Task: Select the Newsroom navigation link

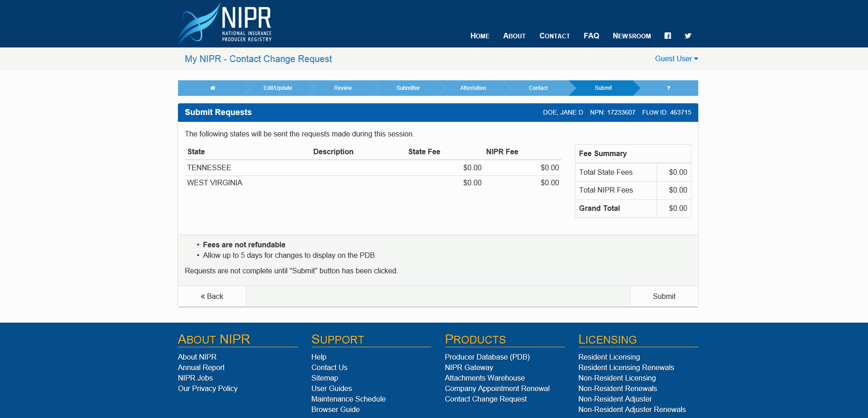Action: tap(632, 36)
